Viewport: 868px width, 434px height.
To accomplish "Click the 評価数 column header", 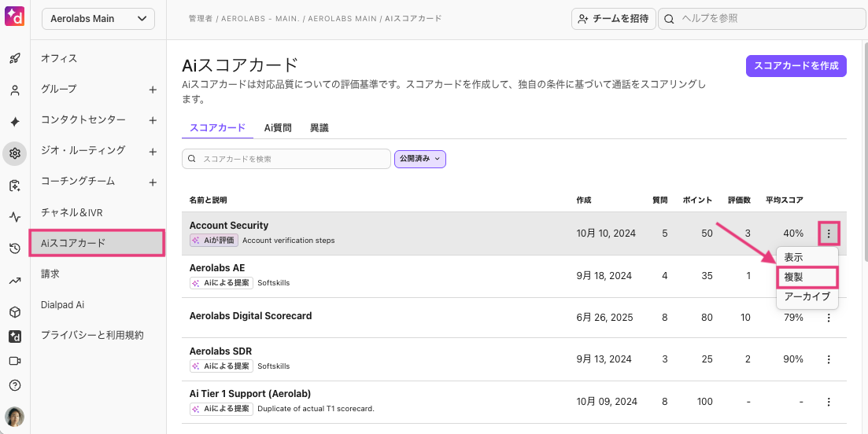I will (739, 200).
